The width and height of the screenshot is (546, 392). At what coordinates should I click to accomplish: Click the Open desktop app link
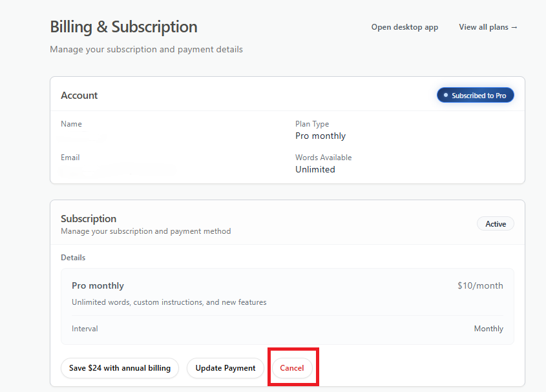click(404, 27)
